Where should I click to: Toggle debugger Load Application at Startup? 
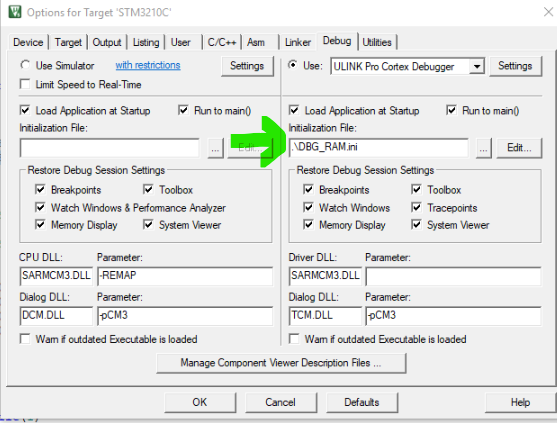294,110
